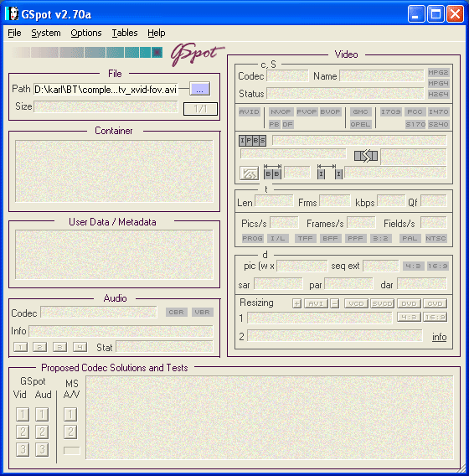Click GSpot Vid test button 1

click(x=23, y=414)
